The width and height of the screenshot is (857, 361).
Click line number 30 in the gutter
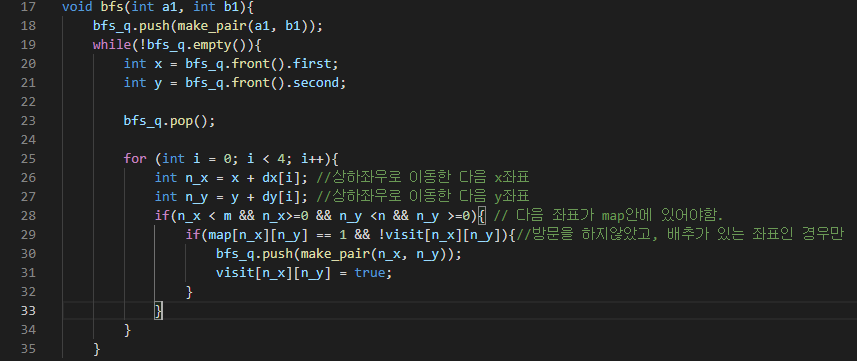[27, 253]
